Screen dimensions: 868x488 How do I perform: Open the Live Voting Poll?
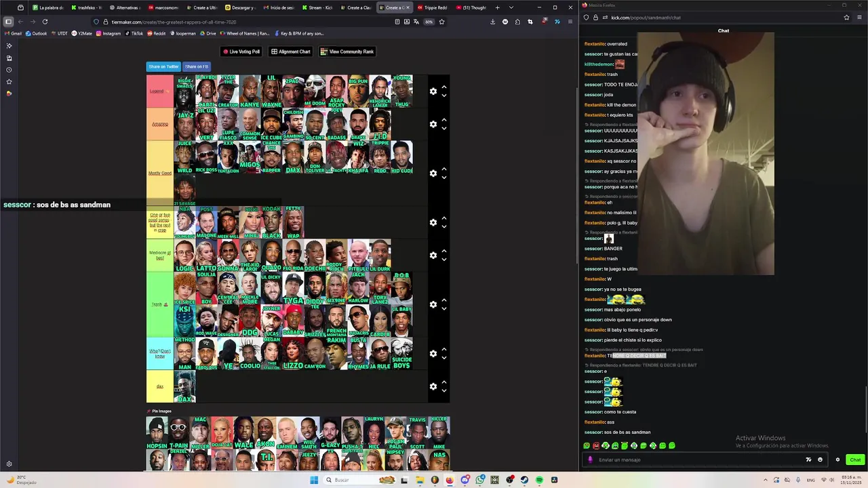241,52
